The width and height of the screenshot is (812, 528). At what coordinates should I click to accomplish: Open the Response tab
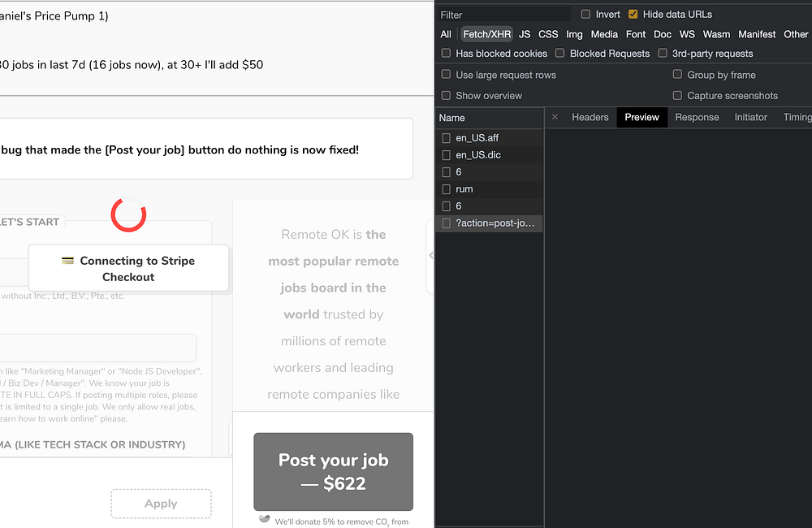coord(697,117)
